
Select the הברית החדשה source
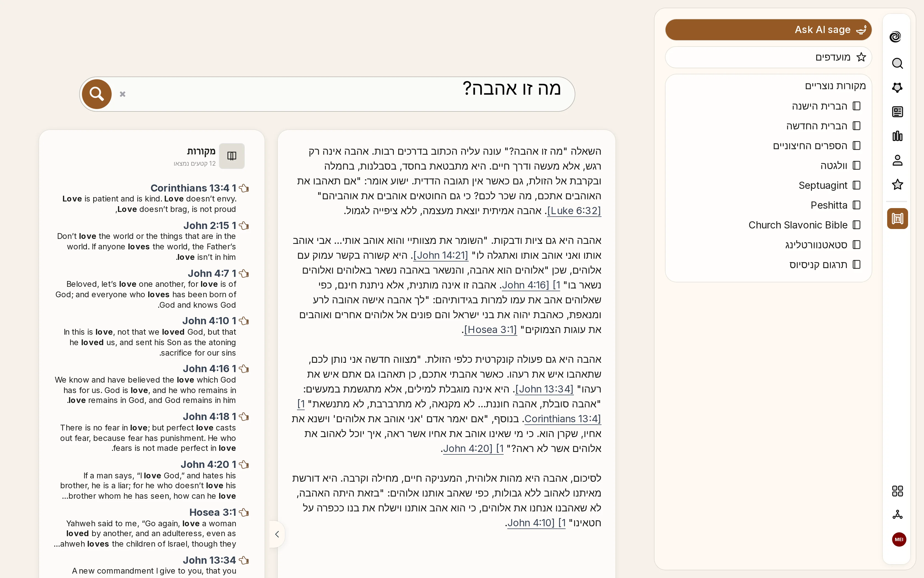[823, 126]
